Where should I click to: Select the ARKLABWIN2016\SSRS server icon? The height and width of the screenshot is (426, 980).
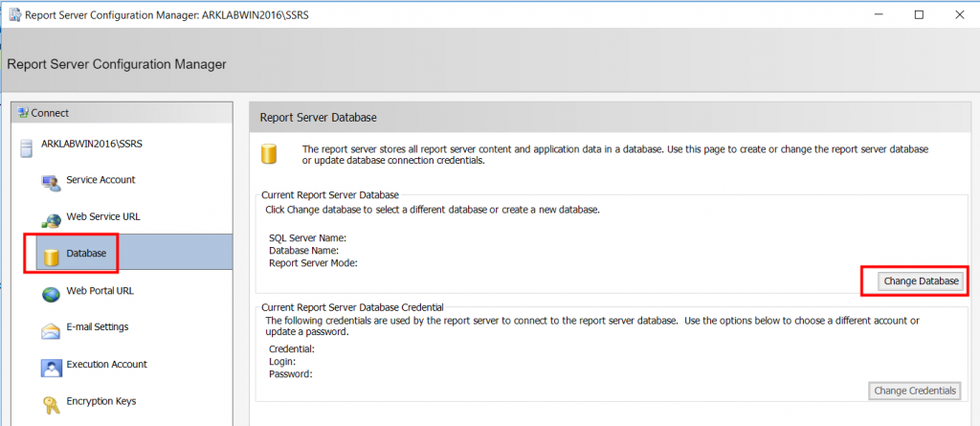tap(27, 149)
